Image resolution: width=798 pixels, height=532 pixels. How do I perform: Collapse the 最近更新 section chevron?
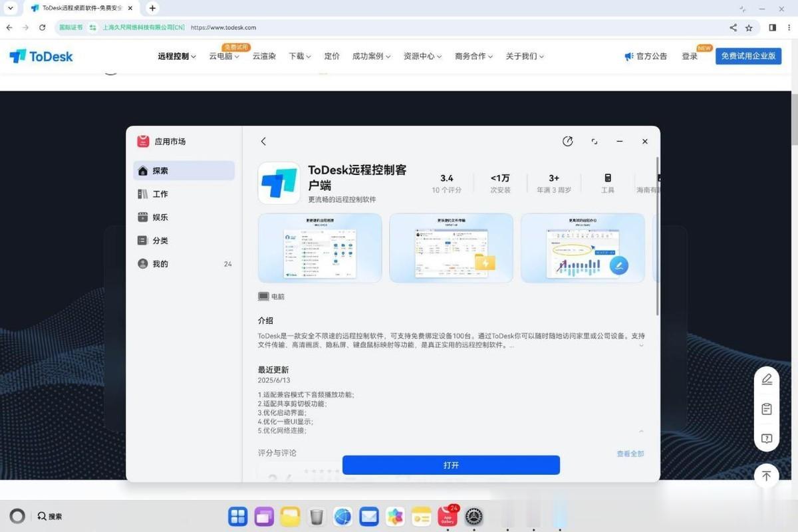click(641, 431)
